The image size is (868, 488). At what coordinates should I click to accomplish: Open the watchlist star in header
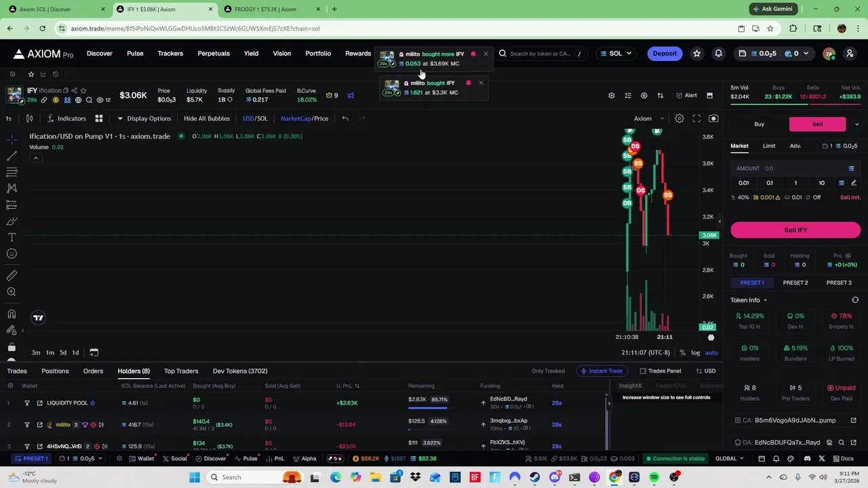(696, 54)
